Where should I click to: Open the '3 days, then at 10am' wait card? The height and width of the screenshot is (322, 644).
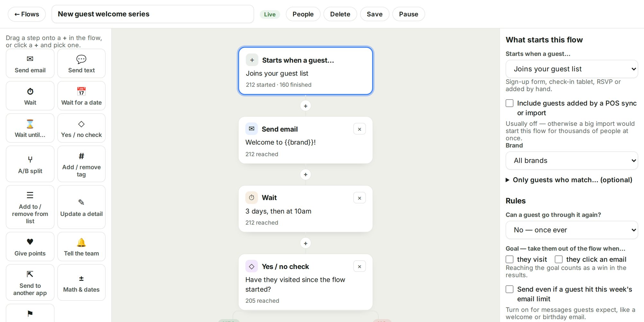tap(305, 209)
